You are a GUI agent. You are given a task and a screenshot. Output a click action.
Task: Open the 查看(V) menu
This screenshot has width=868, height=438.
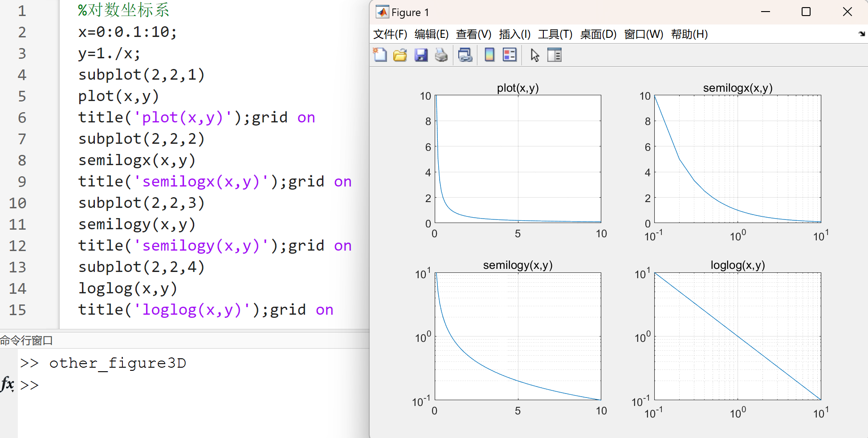point(474,34)
